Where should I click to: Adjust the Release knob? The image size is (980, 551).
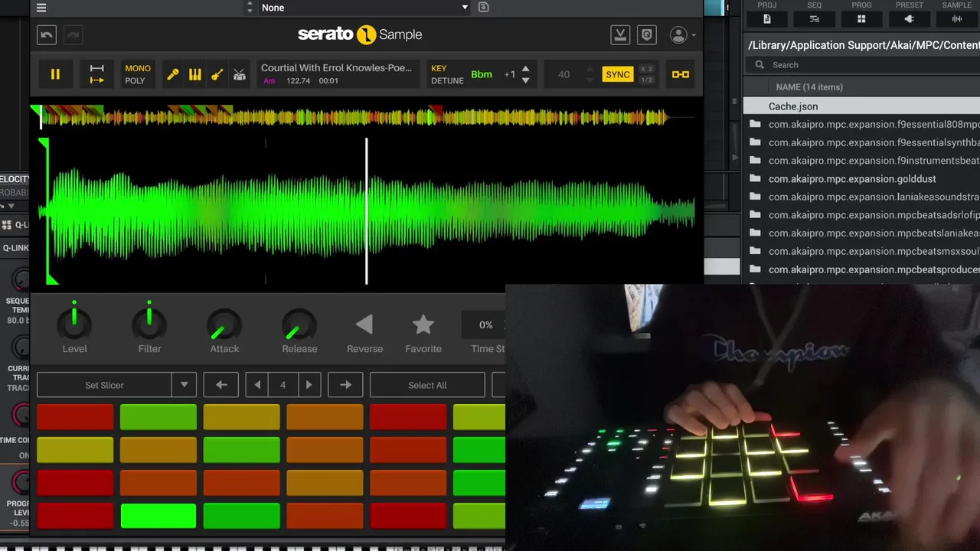tap(299, 326)
